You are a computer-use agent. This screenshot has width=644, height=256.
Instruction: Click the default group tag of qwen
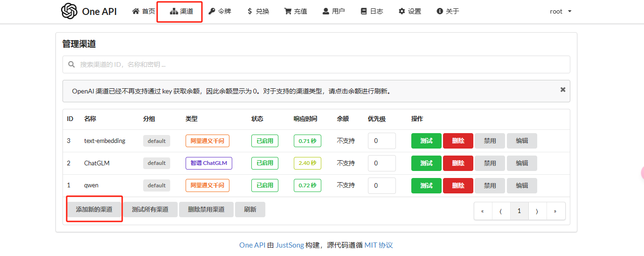pos(157,185)
